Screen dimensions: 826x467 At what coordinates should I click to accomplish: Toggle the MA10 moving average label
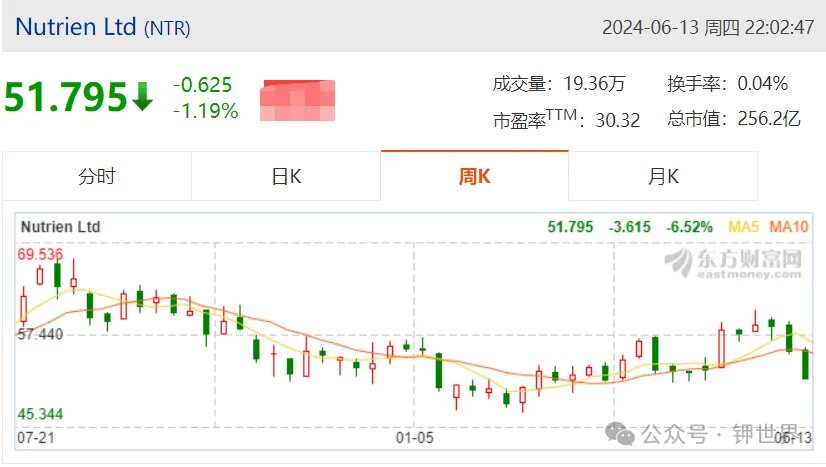(x=789, y=227)
